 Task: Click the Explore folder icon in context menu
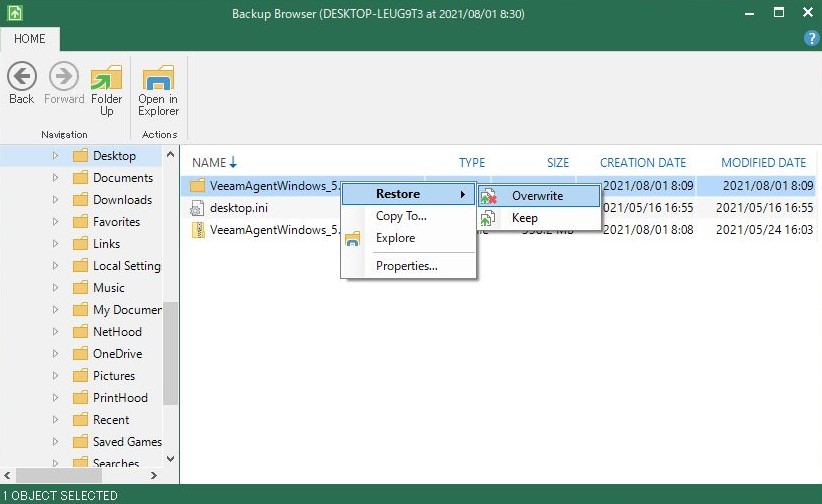pos(353,239)
